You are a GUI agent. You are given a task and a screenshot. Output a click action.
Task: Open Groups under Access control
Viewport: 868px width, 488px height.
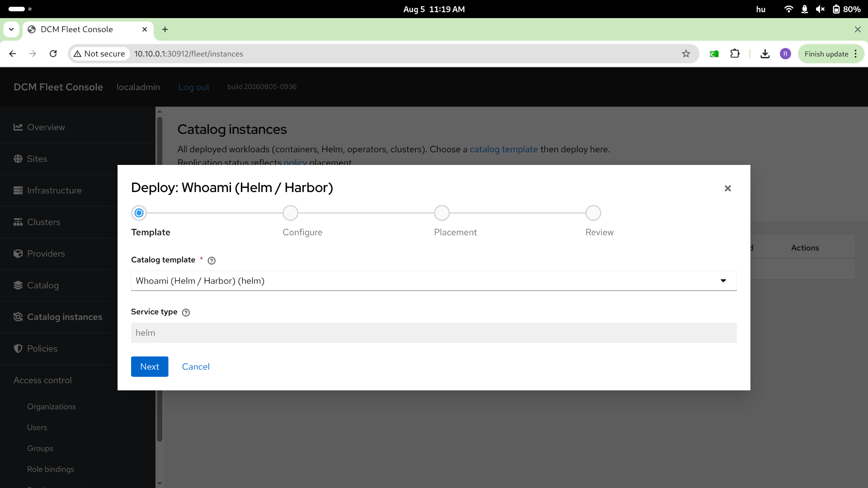(x=40, y=448)
